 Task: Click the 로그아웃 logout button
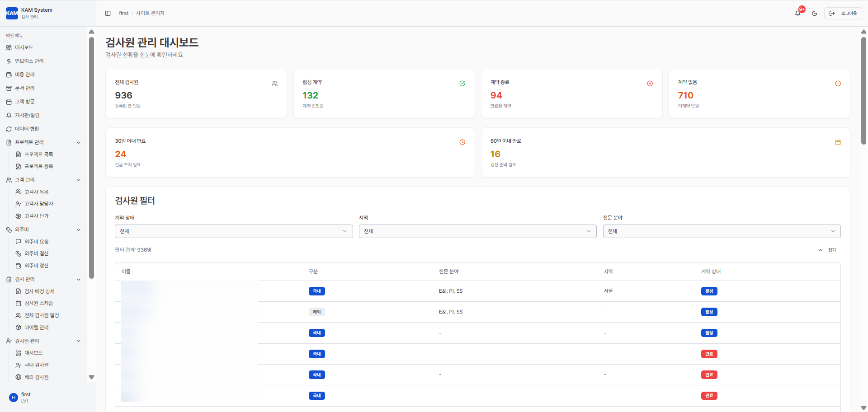(843, 14)
